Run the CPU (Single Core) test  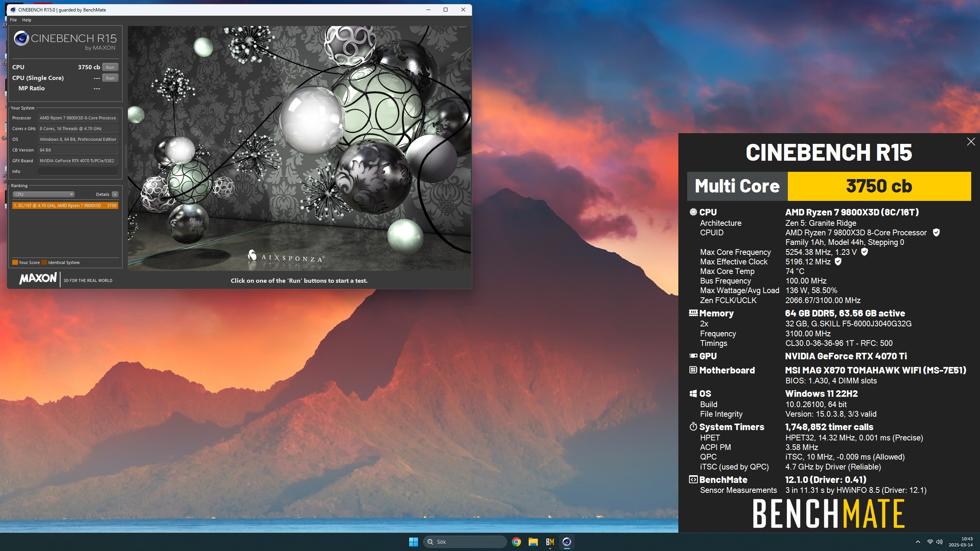tap(110, 78)
